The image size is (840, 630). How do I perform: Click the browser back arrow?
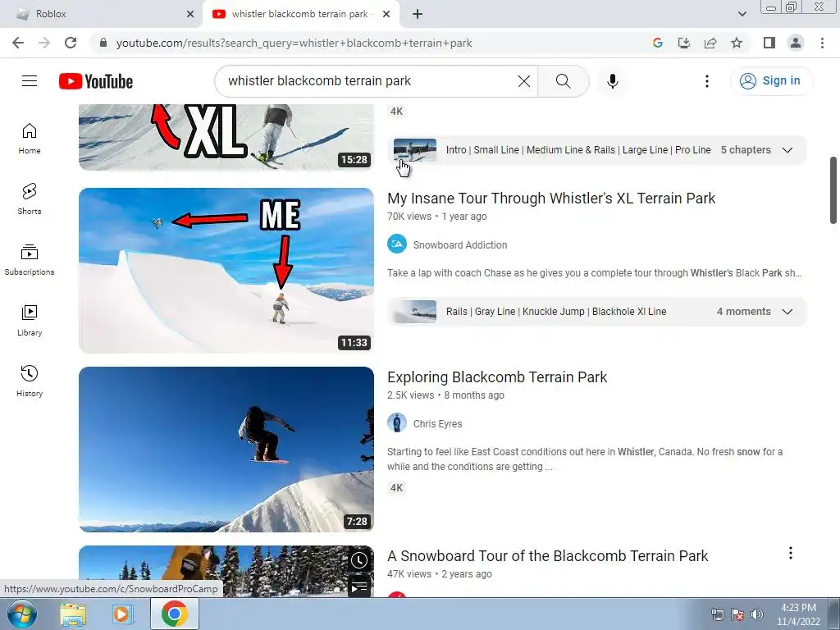click(x=18, y=43)
